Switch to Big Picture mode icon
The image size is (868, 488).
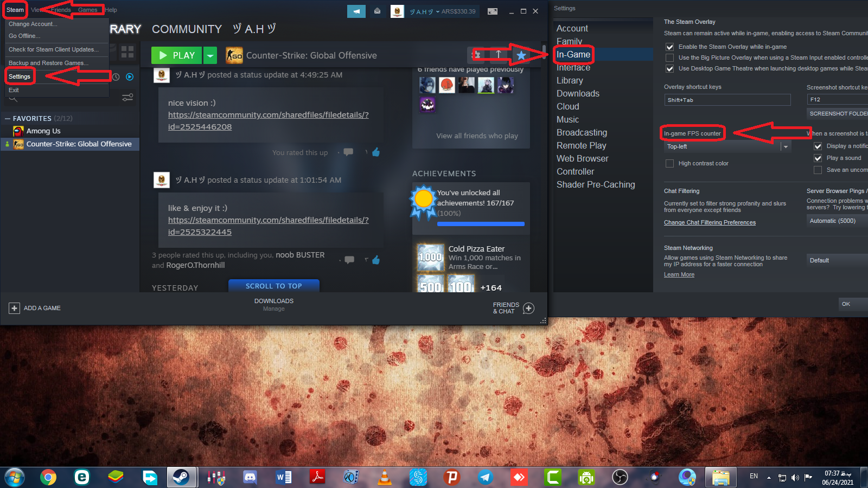tap(493, 11)
